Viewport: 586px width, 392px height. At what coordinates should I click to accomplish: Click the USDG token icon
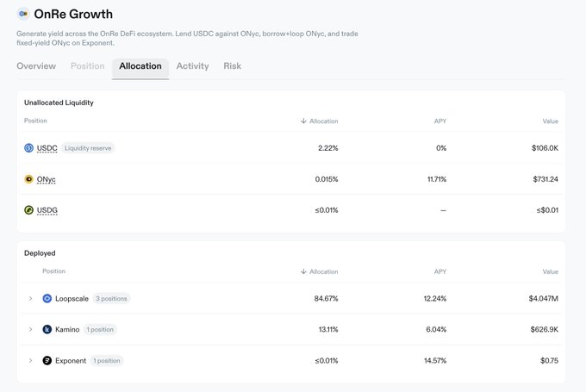(x=28, y=210)
